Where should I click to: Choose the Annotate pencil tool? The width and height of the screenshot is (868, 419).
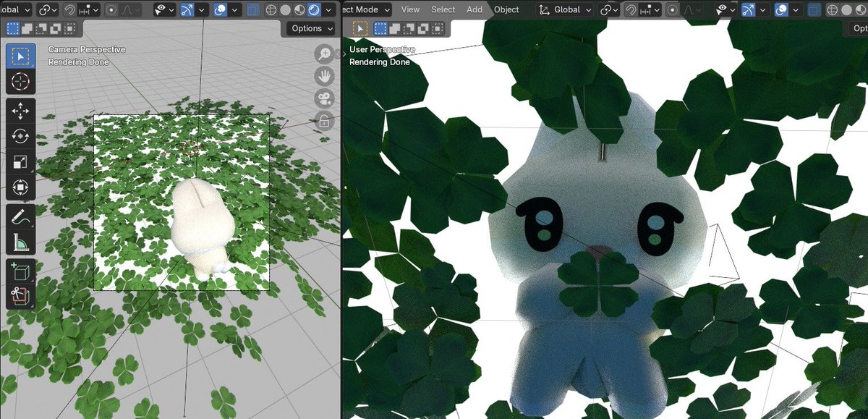coord(20,216)
